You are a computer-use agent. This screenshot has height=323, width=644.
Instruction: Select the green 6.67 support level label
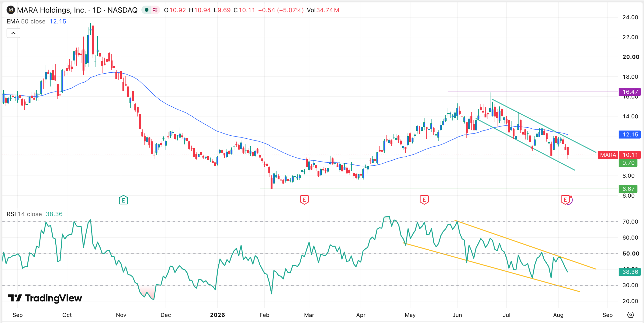pos(628,189)
